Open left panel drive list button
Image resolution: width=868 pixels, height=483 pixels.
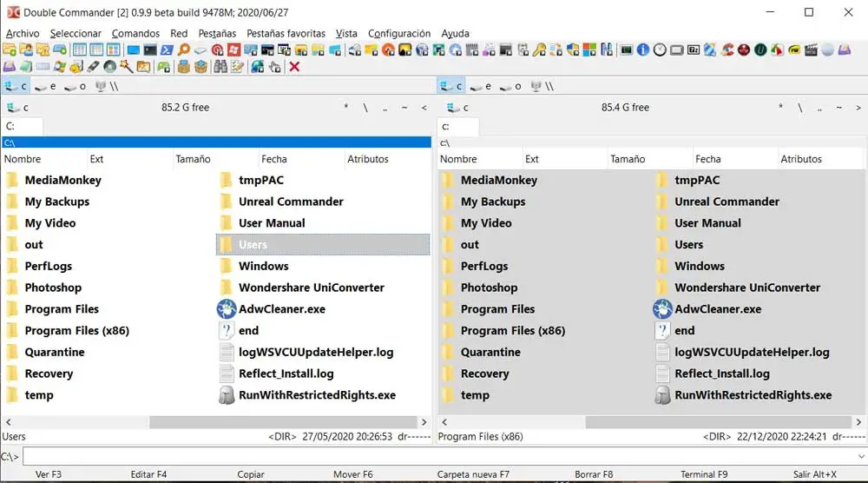(17, 108)
